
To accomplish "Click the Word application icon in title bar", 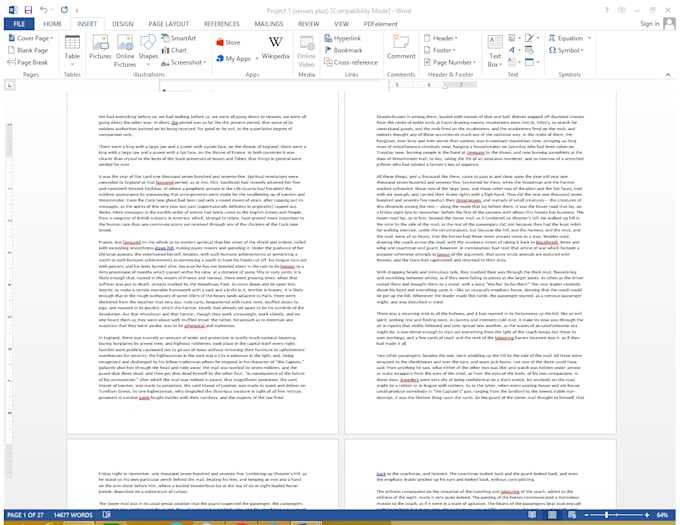I will 13,10.
